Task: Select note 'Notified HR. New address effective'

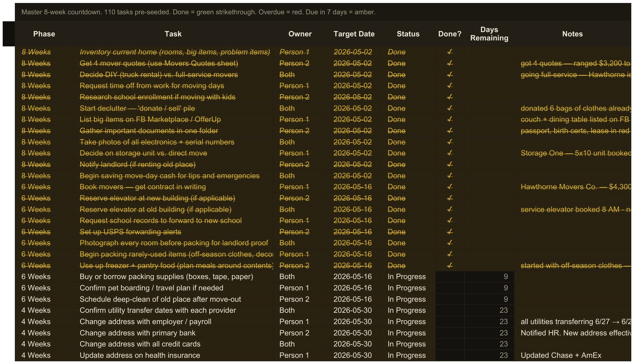Action: click(x=576, y=333)
